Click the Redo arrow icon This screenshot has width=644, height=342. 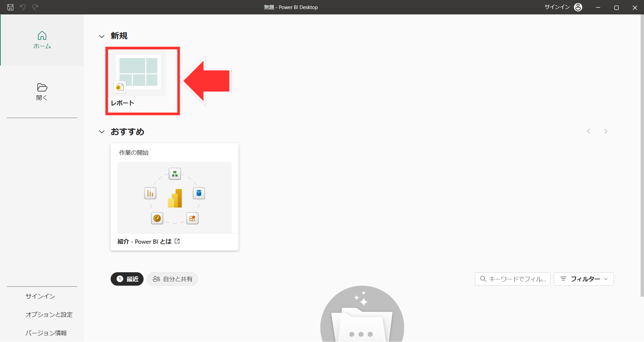tap(35, 7)
